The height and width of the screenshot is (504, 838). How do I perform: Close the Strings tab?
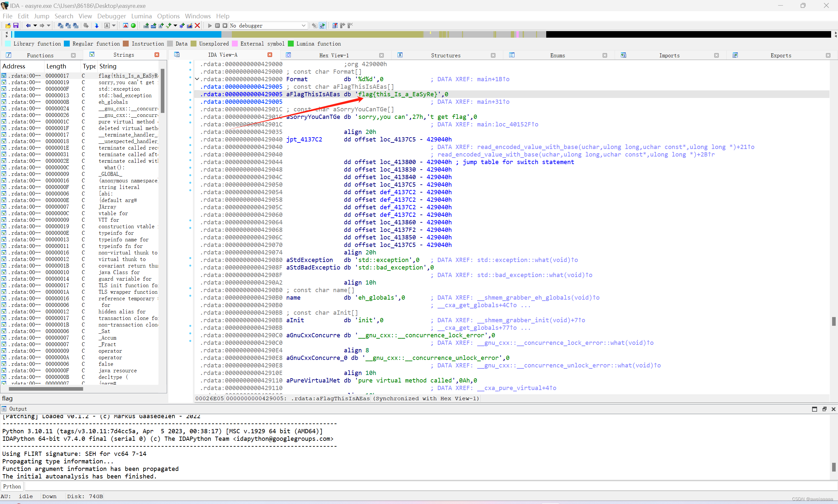(157, 55)
